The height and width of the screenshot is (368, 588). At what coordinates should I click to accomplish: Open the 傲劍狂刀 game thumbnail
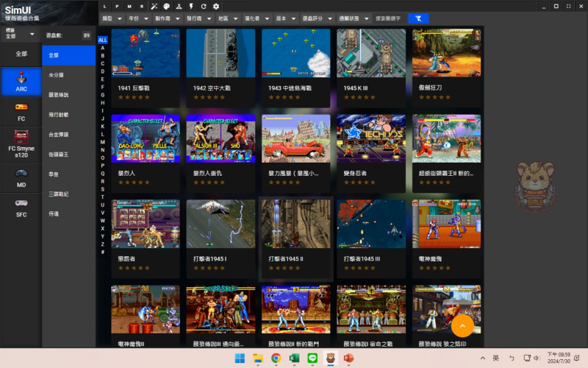coord(446,53)
